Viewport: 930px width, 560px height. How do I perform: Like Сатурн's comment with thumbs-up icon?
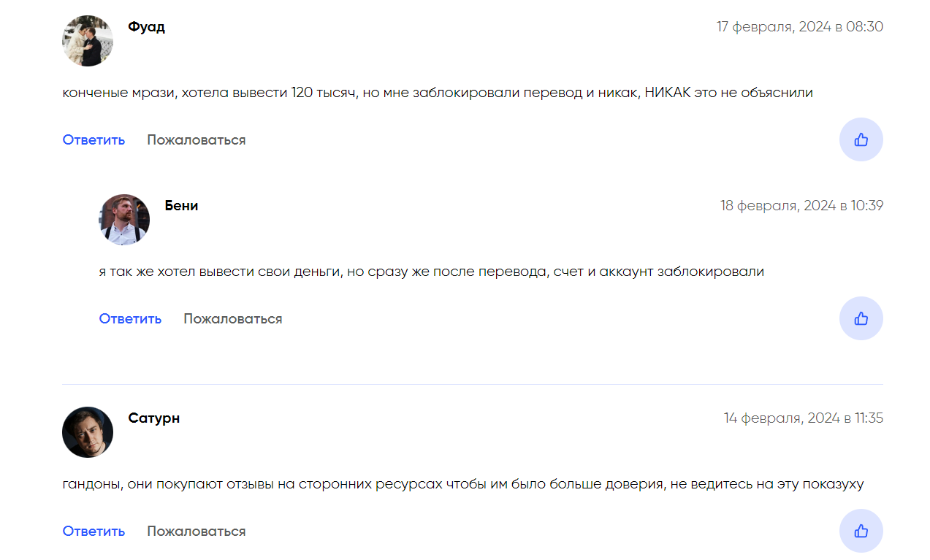point(861,531)
